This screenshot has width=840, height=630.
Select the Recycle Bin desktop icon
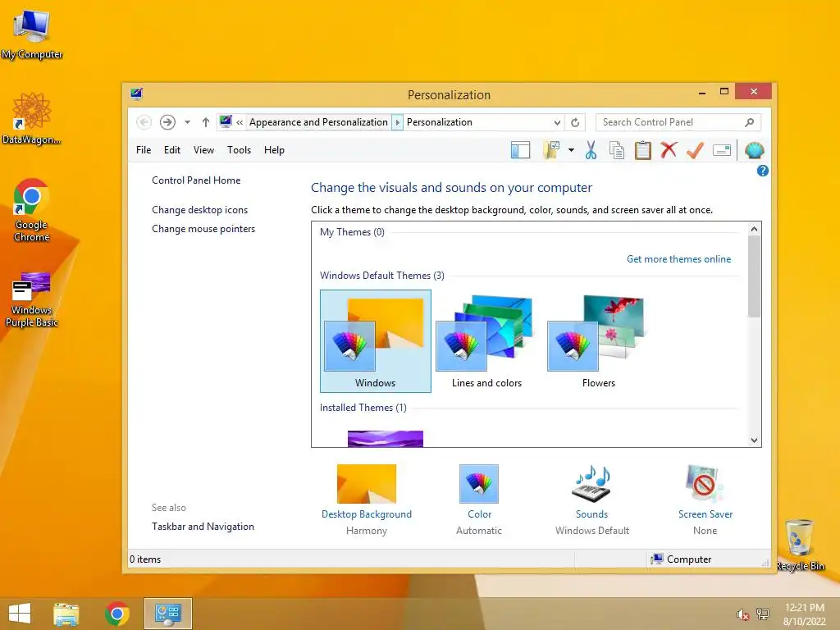tap(801, 545)
